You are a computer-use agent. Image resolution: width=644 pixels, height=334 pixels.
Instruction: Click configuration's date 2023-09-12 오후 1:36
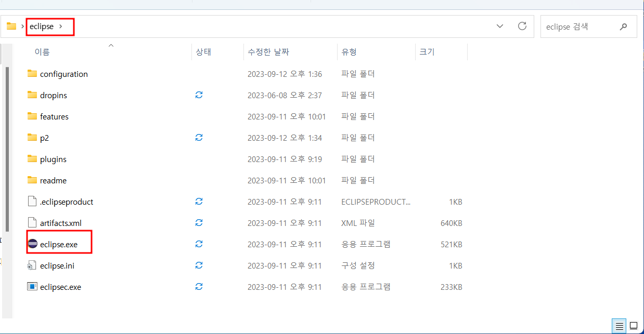point(285,74)
